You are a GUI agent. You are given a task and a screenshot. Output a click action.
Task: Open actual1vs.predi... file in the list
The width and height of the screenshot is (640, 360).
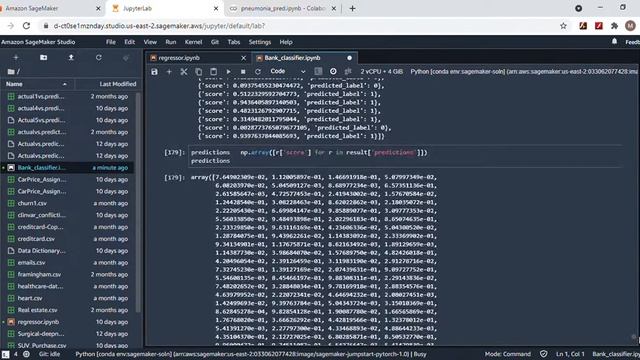tap(68, 96)
